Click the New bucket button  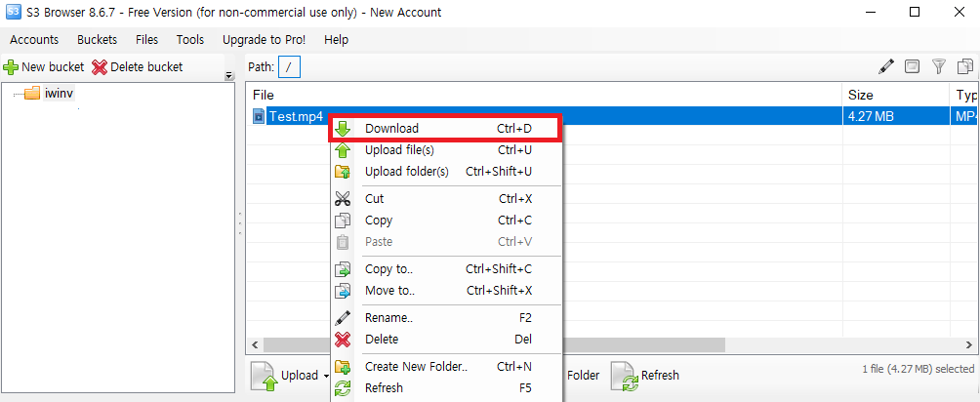tap(44, 67)
